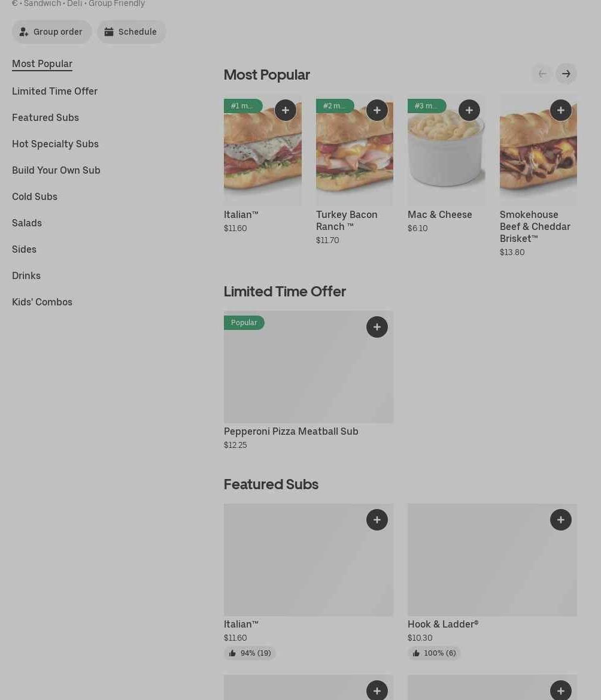This screenshot has width=601, height=700.
Task: Add Featured Subs Italian to cart
Action: pyautogui.click(x=377, y=520)
